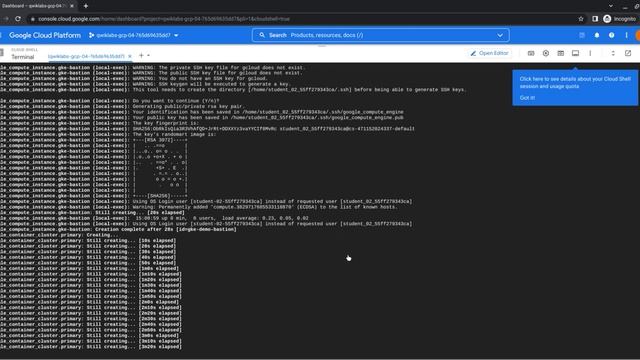This screenshot has height=360, width=640.
Task: Open the console settings three-dot menu
Action: coord(626,36)
